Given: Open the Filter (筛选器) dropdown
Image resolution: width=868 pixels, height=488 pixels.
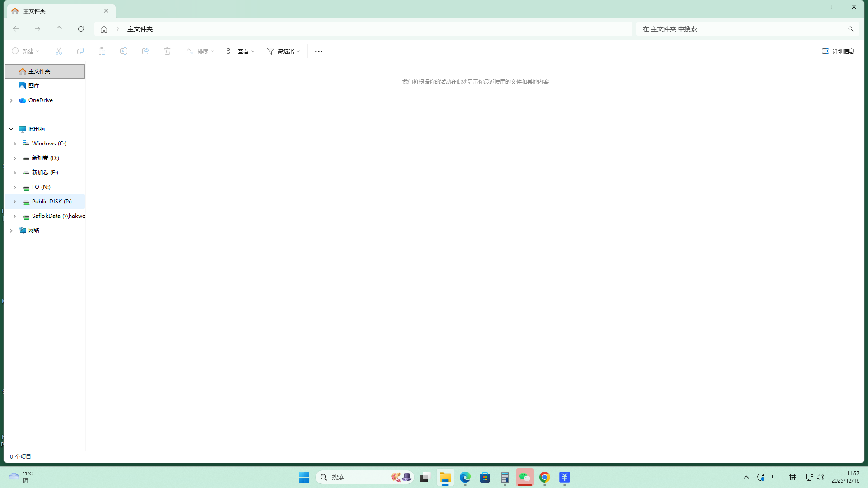Looking at the screenshot, I should 283,51.
